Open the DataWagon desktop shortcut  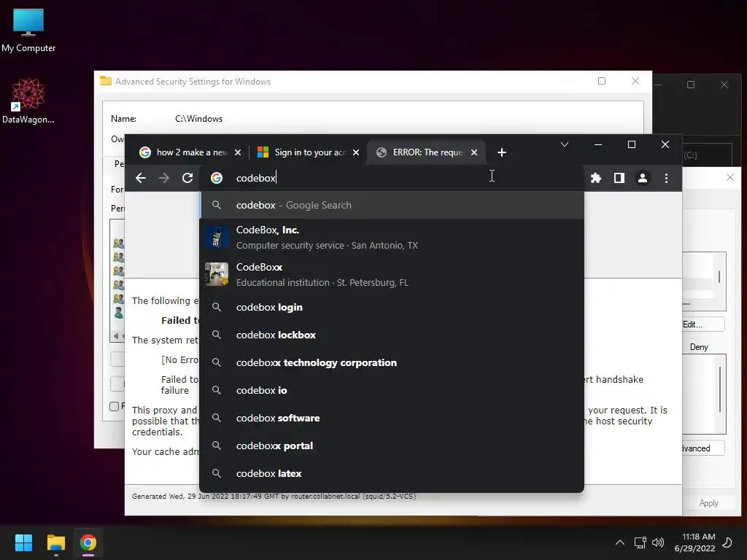pos(28,101)
